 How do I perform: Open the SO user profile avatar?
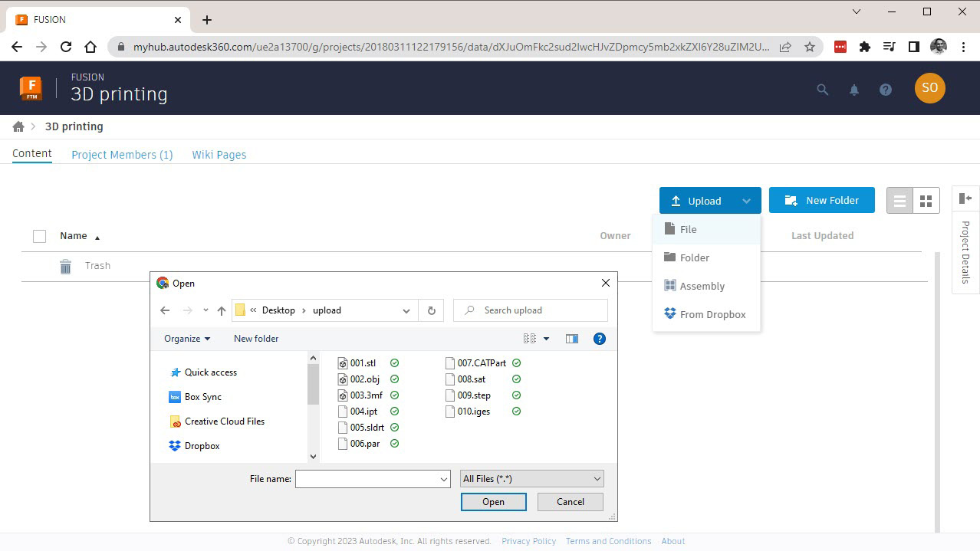click(x=930, y=88)
